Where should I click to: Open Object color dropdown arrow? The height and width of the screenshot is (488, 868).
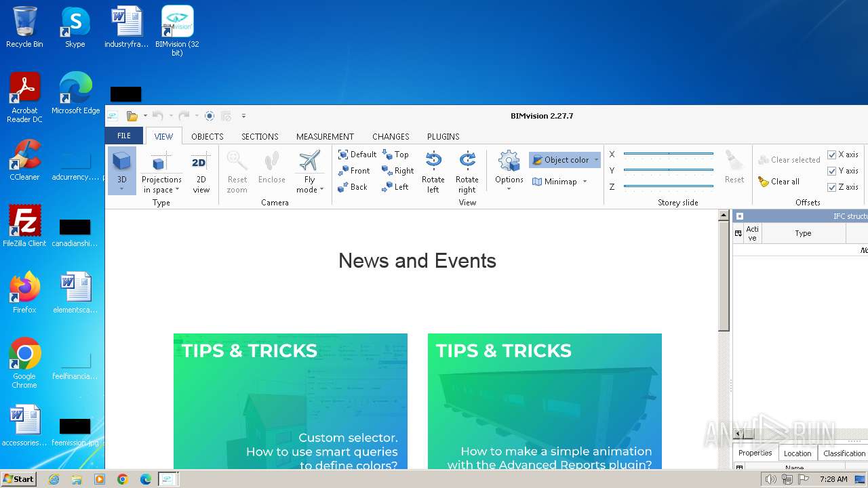(x=596, y=160)
